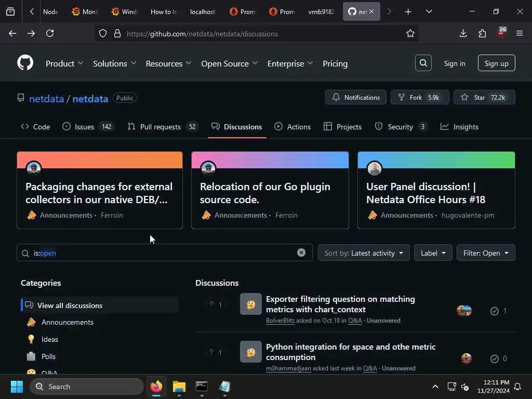Screen dimensions: 532x399
Task: Open the Firefox extensions puzzle icon
Action: click(482, 33)
